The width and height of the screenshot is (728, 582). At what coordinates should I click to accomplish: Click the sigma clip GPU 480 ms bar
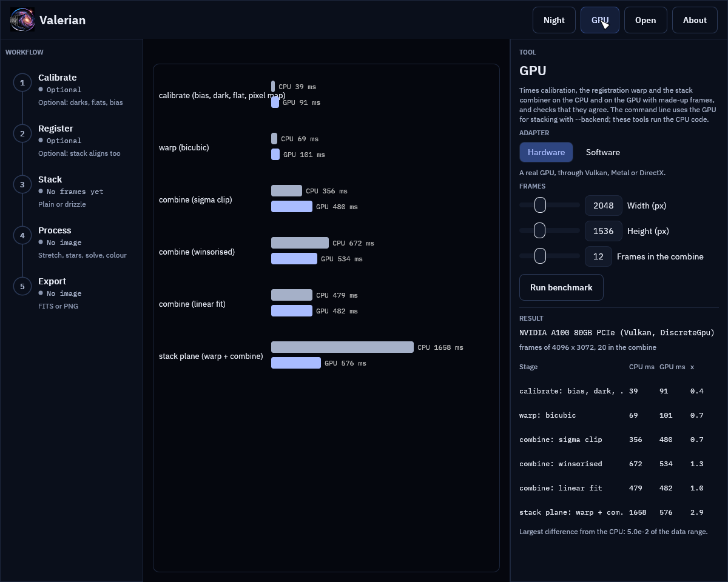coord(292,207)
